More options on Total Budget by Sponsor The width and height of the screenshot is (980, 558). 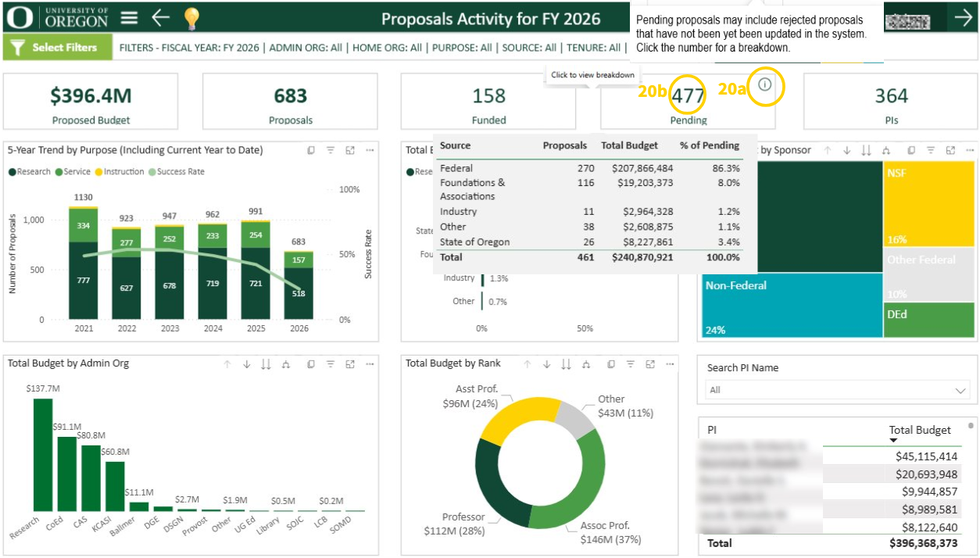tap(970, 150)
